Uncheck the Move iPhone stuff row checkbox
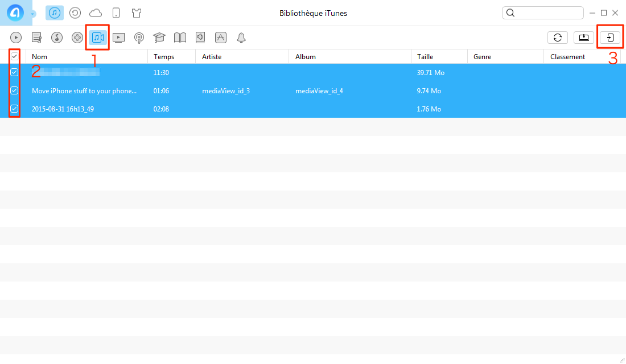The image size is (626, 364). pos(14,90)
